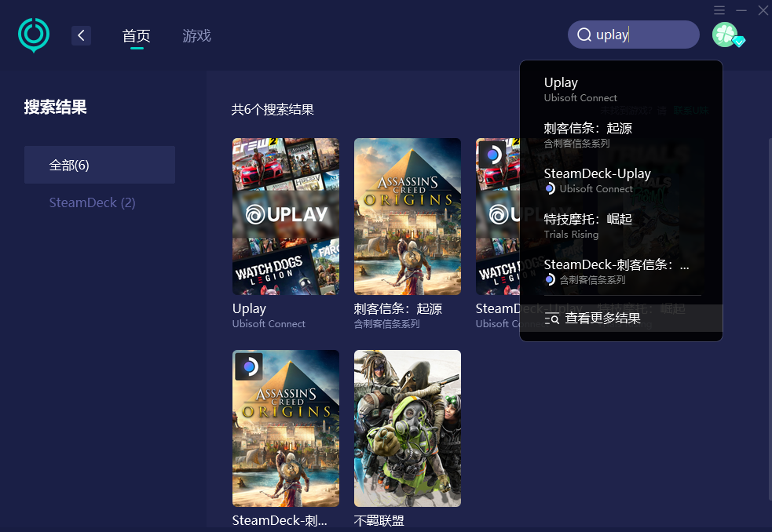Click the magnifier icon in search box

(x=584, y=35)
